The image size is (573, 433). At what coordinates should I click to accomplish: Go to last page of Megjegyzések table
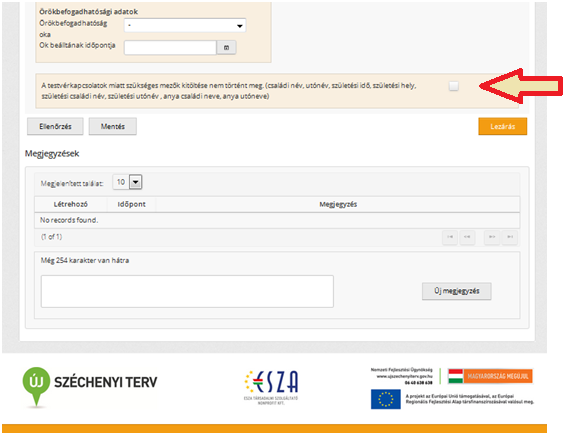tap(509, 237)
